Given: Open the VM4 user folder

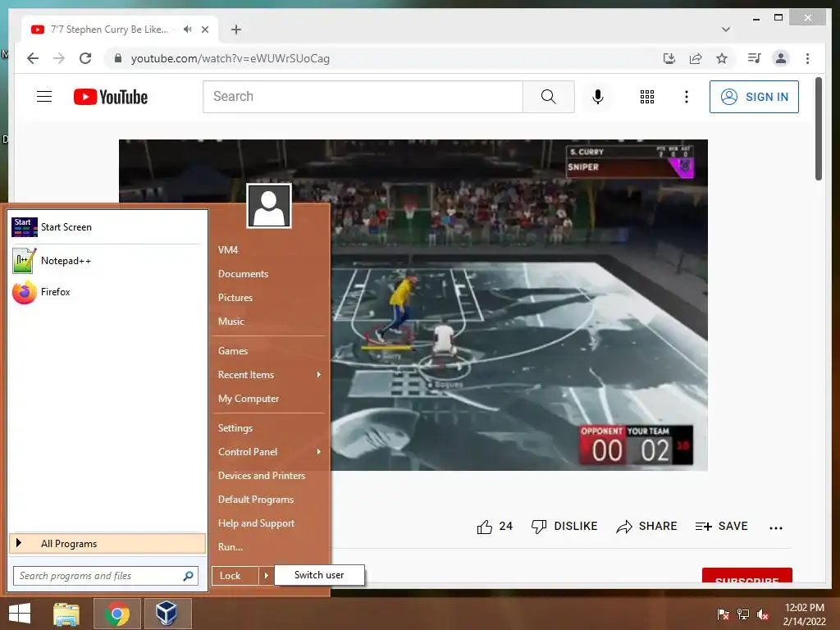Looking at the screenshot, I should point(228,249).
